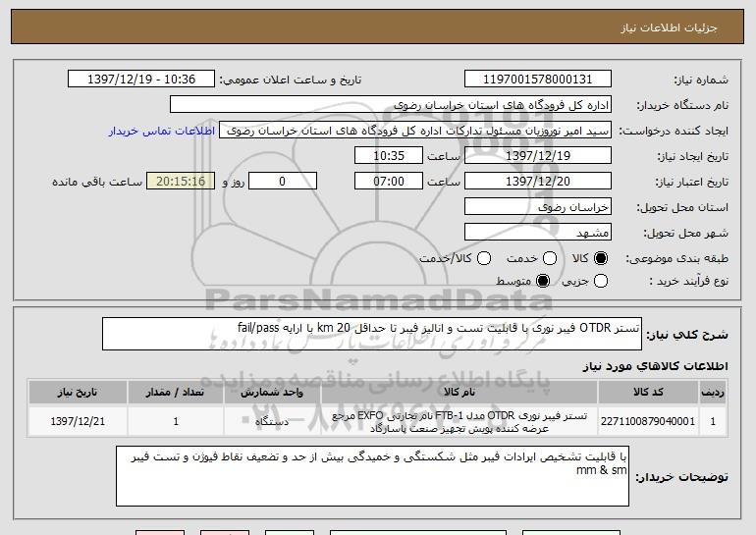Click product code 2271100879040001 cell
Viewport: 756px width, 535px height.
648,421
